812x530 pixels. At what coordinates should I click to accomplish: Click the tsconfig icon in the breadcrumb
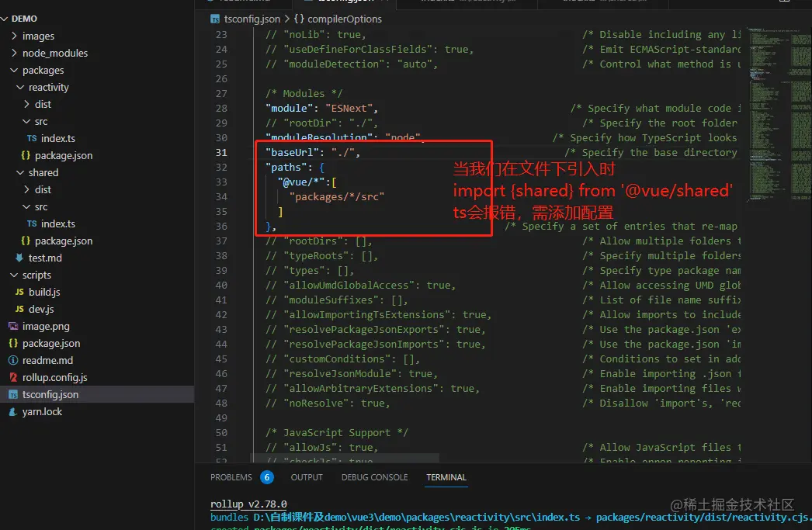[215, 19]
